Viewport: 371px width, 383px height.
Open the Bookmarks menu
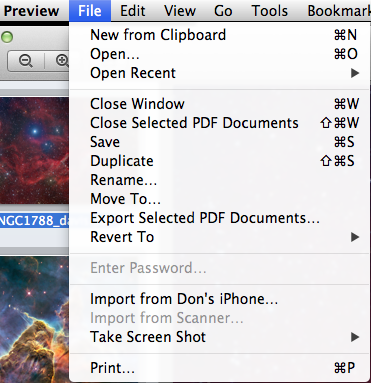[338, 11]
